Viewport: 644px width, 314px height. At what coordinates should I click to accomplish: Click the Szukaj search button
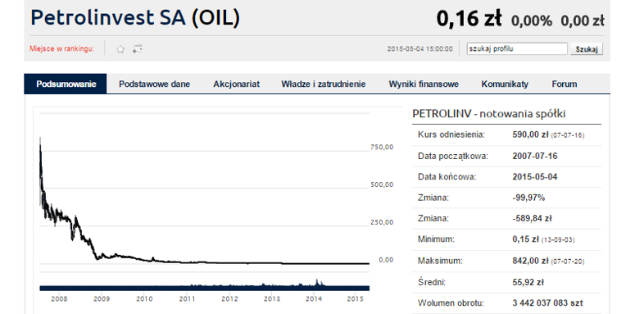coord(587,49)
